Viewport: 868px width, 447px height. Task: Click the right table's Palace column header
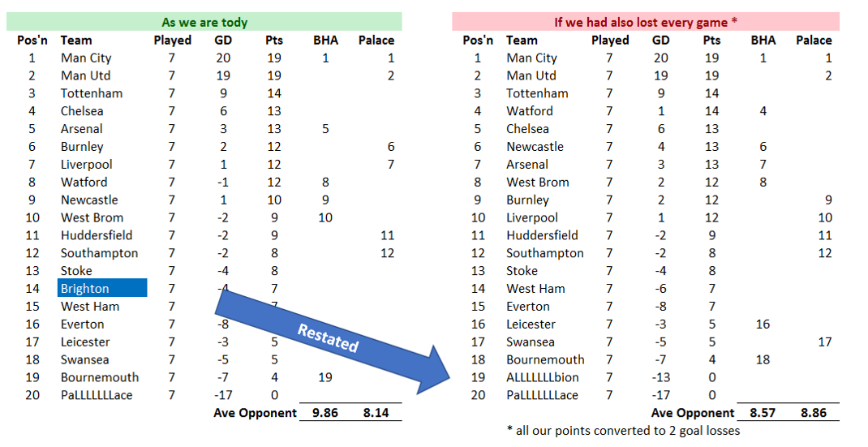point(814,41)
